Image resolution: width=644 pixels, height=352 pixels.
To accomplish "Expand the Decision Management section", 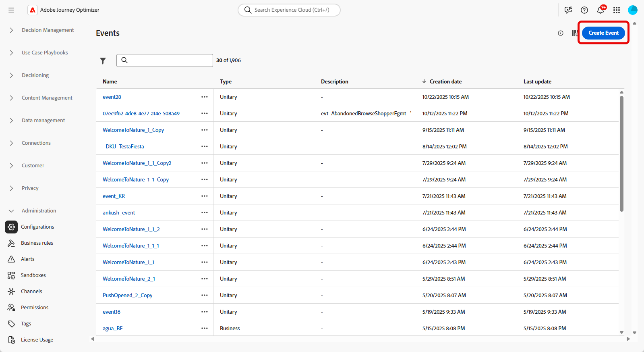I will tap(11, 30).
